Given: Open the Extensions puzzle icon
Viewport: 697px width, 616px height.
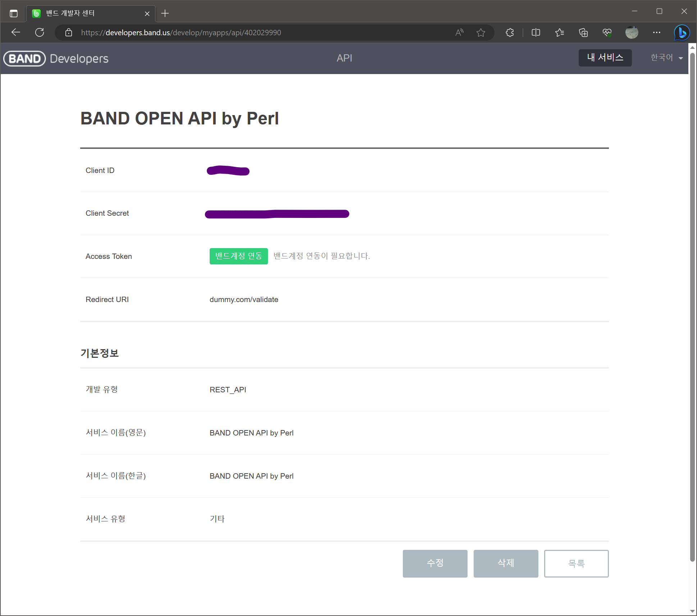Looking at the screenshot, I should [510, 33].
